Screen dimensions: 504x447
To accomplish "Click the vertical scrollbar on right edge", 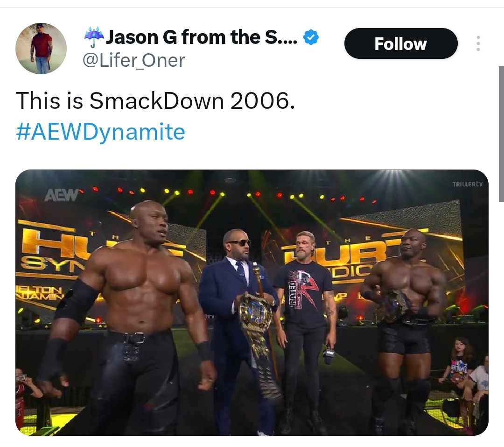I will pos(501,134).
